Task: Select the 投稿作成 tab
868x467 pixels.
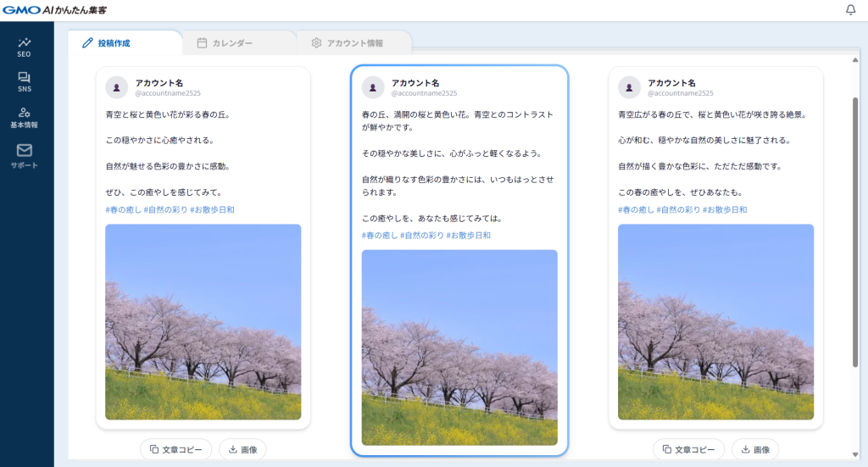Action: pyautogui.click(x=107, y=43)
